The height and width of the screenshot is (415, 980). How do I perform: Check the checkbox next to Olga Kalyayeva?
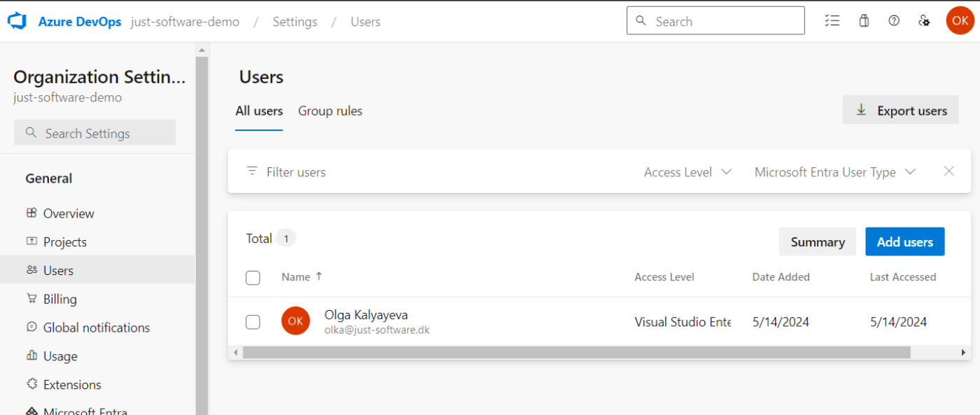(253, 321)
